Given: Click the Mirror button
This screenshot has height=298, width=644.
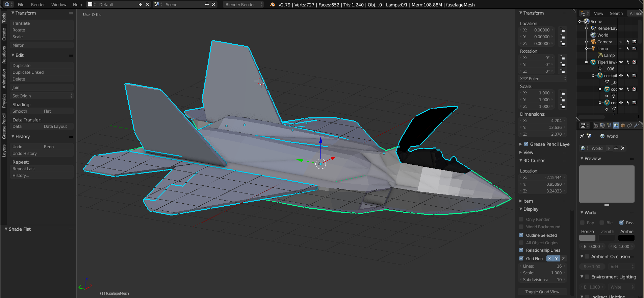Looking at the screenshot, I should [42, 45].
